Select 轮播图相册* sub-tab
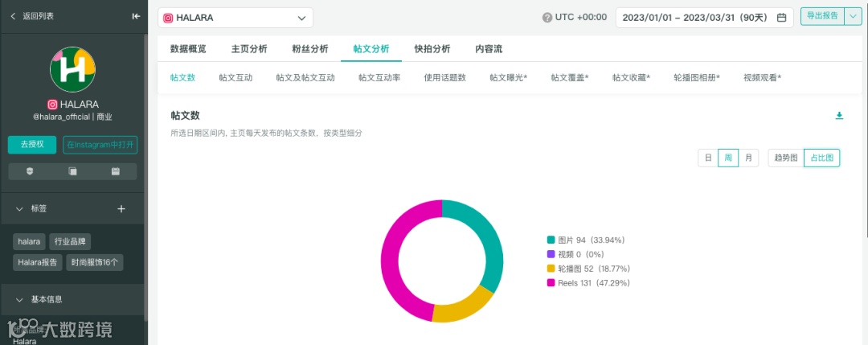The image size is (868, 345). [x=697, y=77]
